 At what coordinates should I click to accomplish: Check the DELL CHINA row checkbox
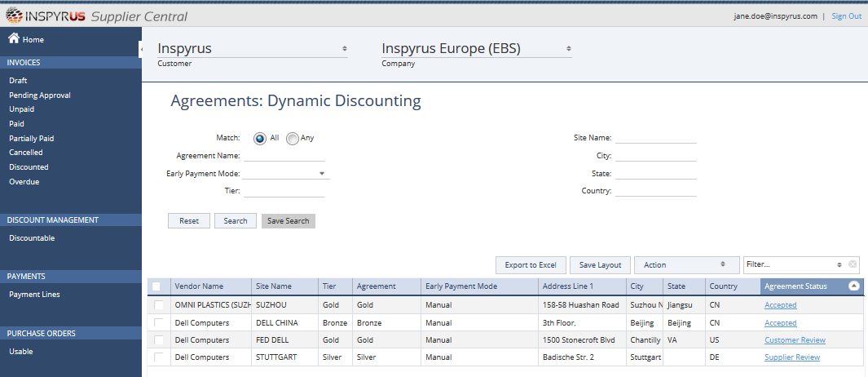pos(159,322)
